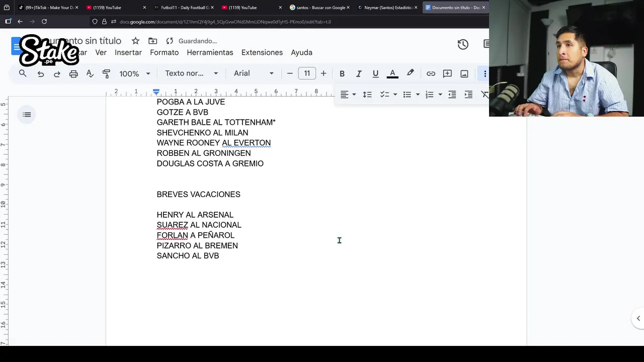The image size is (644, 362).
Task: Insert a link with chain icon
Action: point(431,73)
